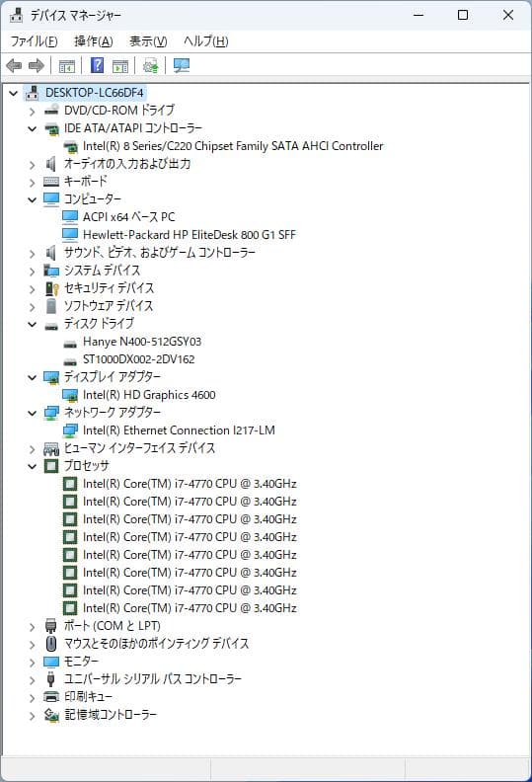Select Intel(R) 8 Series/C220 Chipset SATA AHCI Controller

(x=233, y=146)
